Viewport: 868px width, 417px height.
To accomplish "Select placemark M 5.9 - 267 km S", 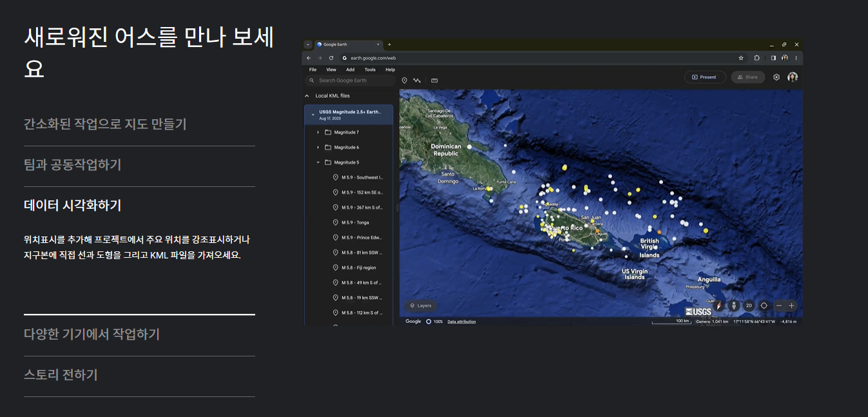I will coord(362,208).
